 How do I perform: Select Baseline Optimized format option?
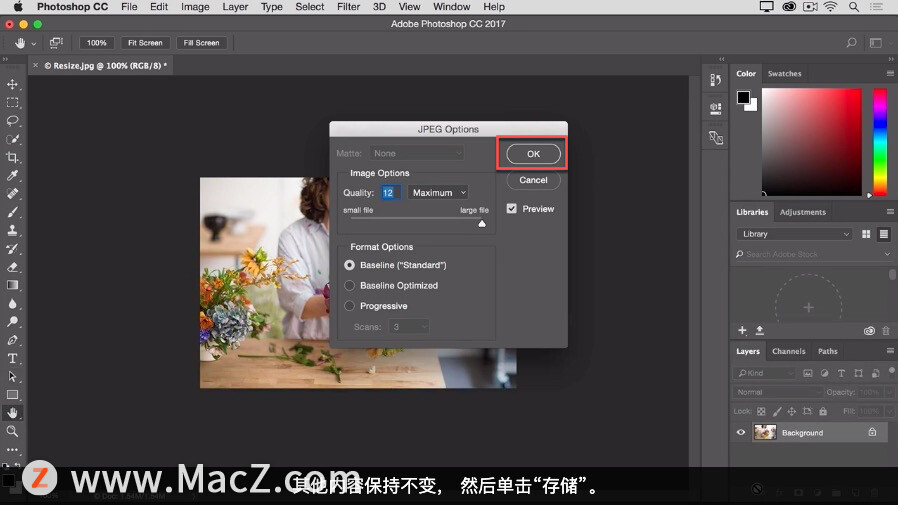click(349, 285)
